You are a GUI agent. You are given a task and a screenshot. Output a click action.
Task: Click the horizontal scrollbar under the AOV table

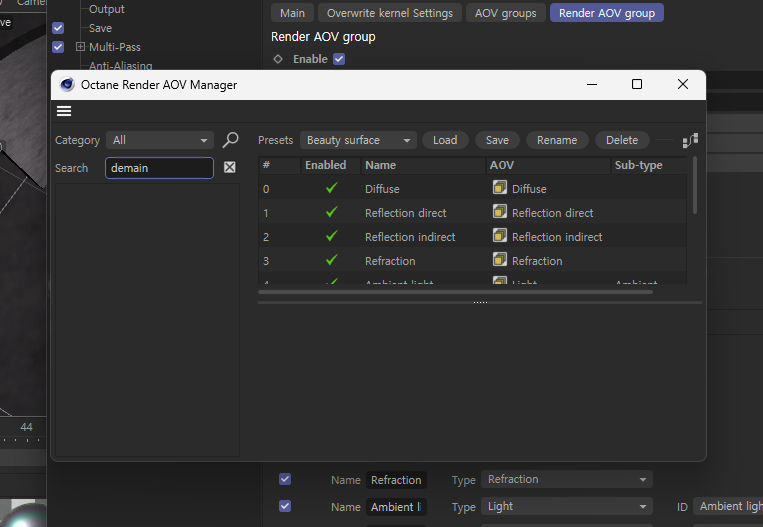pos(455,292)
